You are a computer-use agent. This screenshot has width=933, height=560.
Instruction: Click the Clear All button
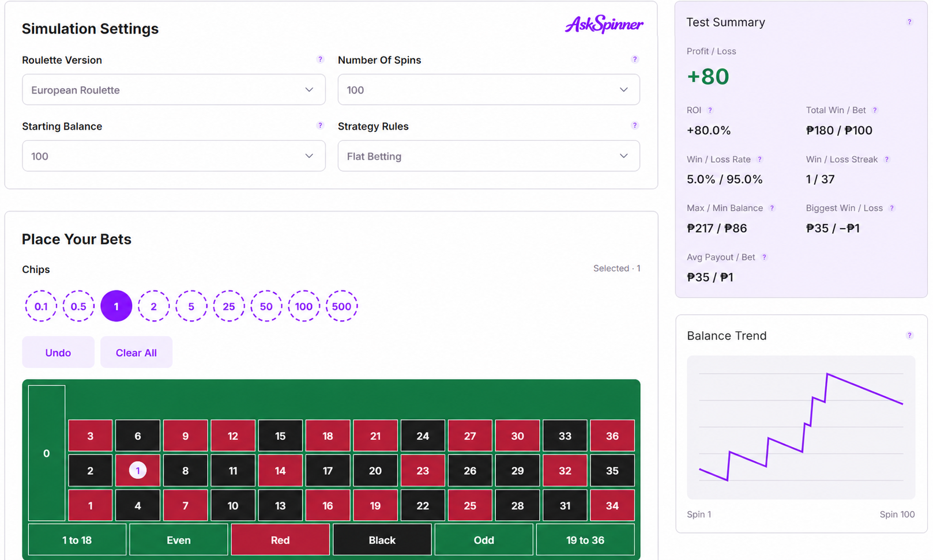136,352
